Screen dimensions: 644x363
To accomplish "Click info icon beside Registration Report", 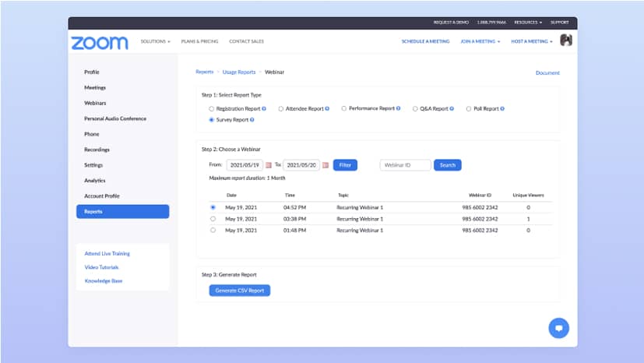I will [265, 109].
